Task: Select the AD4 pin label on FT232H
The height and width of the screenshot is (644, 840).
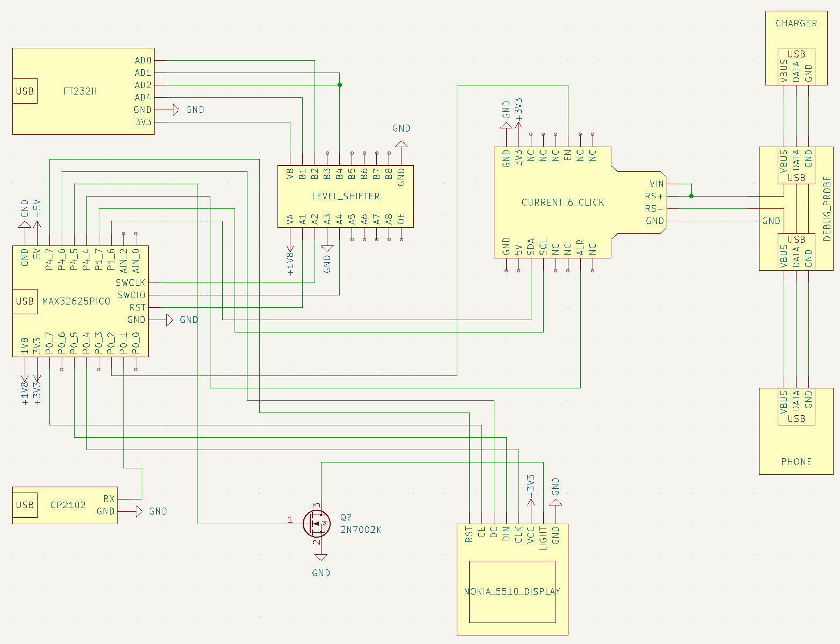Action: 143,98
